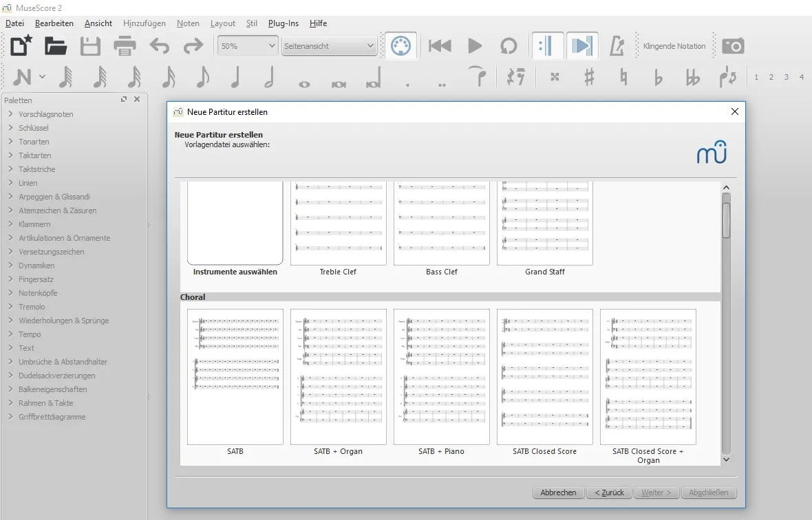Open the Bearbeiten menu
The width and height of the screenshot is (812, 520).
pos(54,23)
